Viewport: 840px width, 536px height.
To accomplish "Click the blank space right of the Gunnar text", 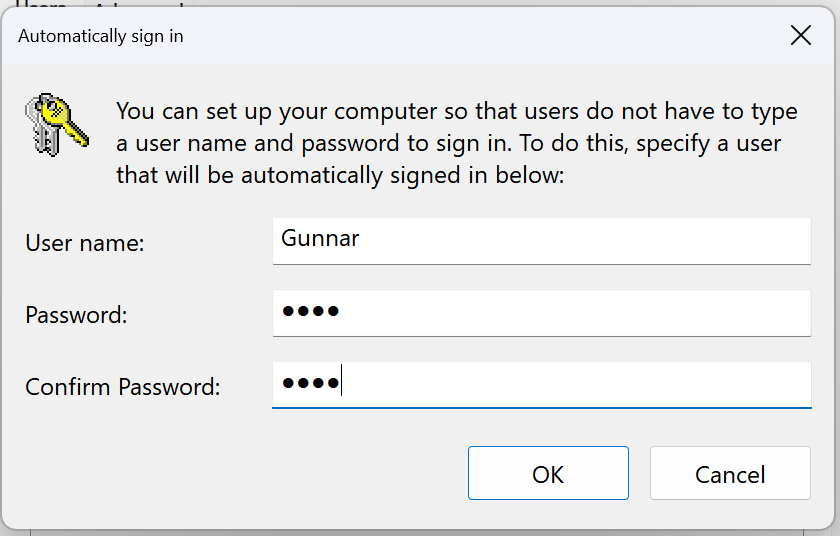I will point(584,240).
